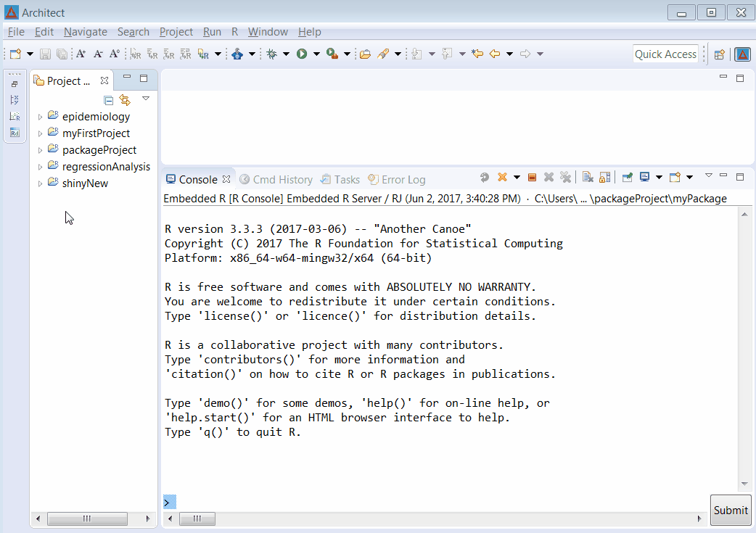This screenshot has width=756, height=533.
Task: Click the Search flashlight toolbar icon
Action: (383, 54)
